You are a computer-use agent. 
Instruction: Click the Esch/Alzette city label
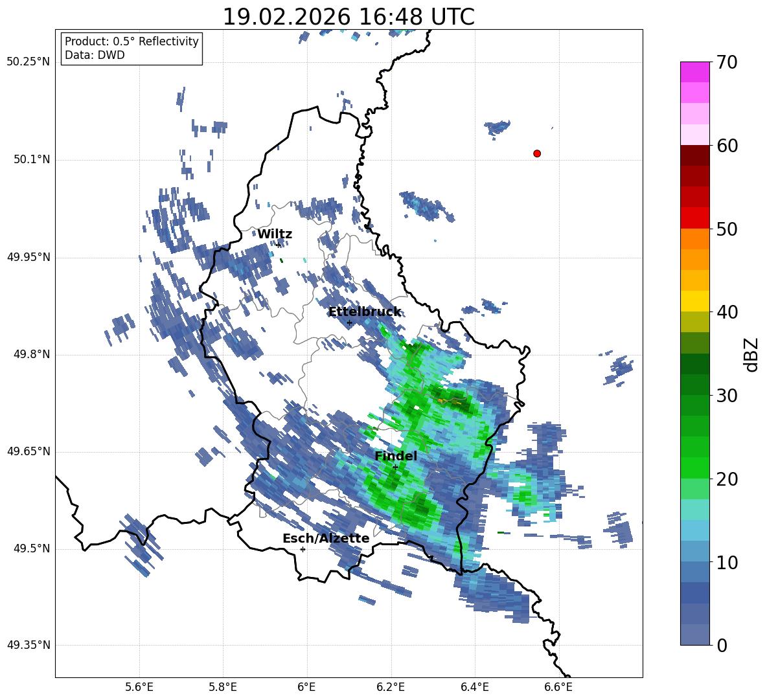pos(326,538)
